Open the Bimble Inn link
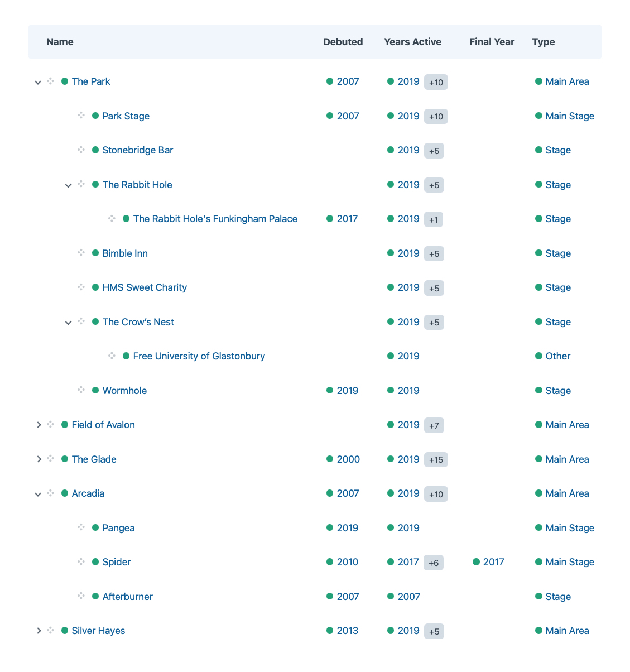Image resolution: width=630 pixels, height=672 pixels. pyautogui.click(x=125, y=253)
